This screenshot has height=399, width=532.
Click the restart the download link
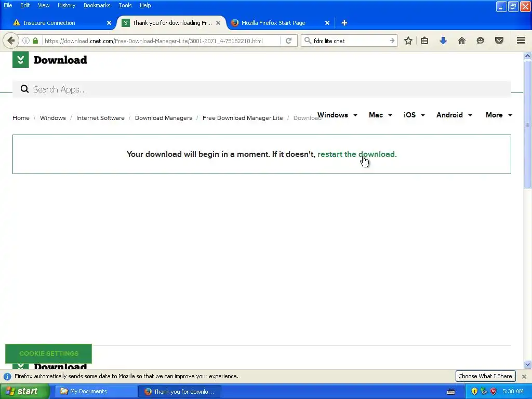pos(357,154)
